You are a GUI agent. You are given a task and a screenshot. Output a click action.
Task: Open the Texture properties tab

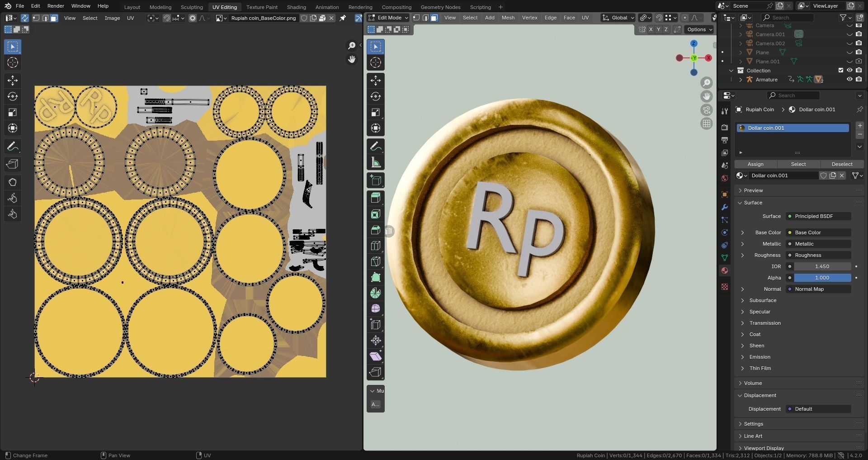tap(725, 287)
